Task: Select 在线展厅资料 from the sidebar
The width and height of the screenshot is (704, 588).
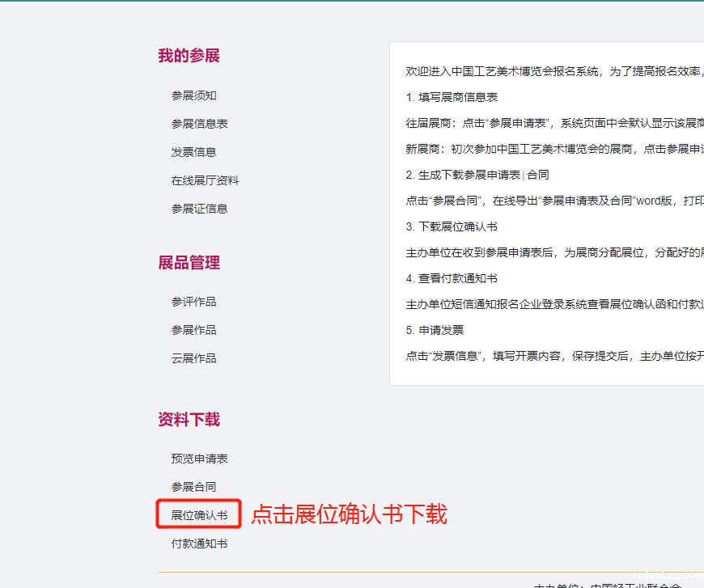Action: click(x=205, y=180)
